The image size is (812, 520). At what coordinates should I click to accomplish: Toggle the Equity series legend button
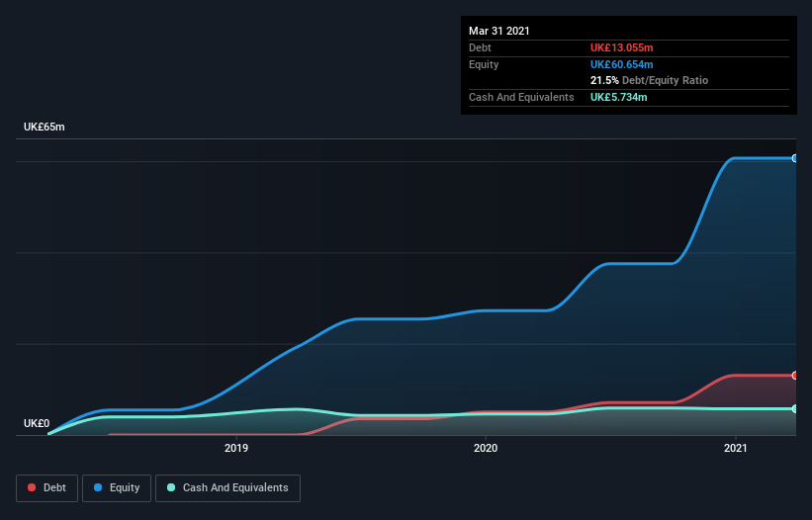tap(117, 488)
